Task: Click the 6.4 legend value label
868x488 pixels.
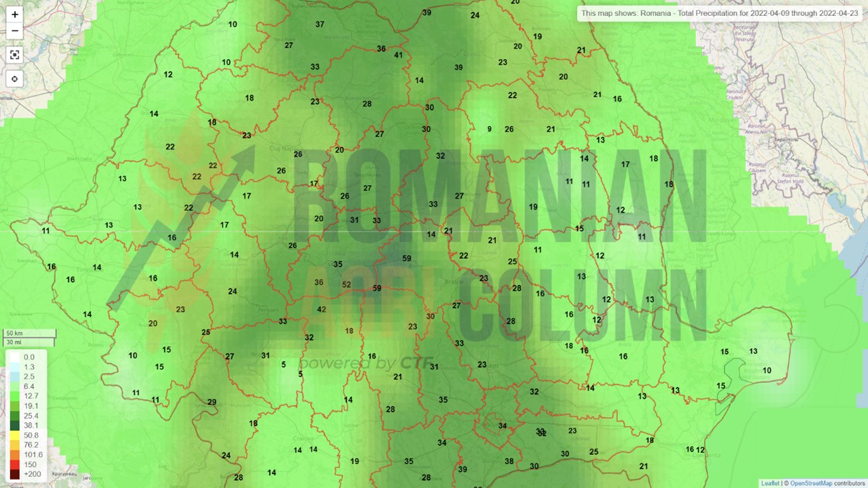Action: point(29,386)
